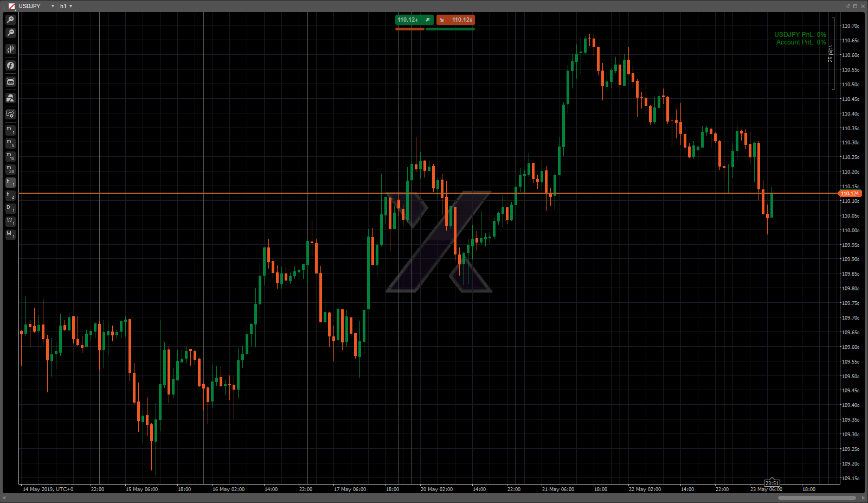Click the '14 May 2019, UTC+0' time label
Viewport: 868px width, 503px height.
click(48, 489)
